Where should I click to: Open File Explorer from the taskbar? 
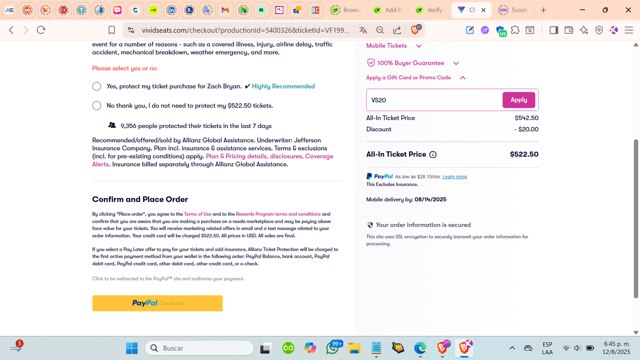click(354, 348)
